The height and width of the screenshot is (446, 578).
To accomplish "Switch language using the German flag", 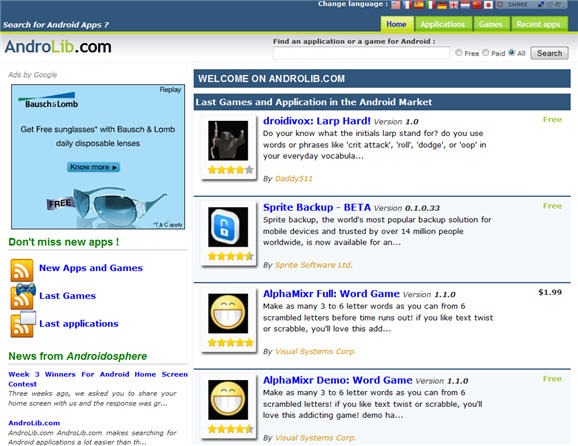I will click(x=442, y=4).
